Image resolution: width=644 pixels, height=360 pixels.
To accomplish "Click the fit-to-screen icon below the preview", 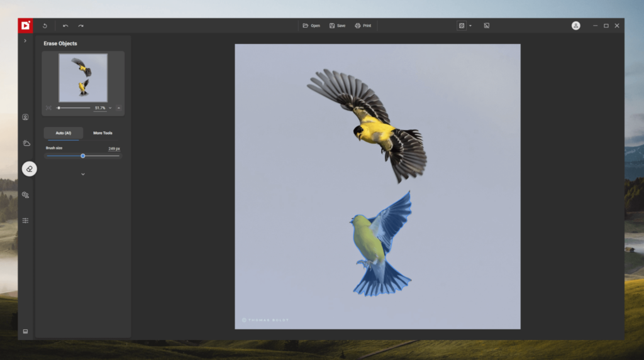I will (x=48, y=108).
